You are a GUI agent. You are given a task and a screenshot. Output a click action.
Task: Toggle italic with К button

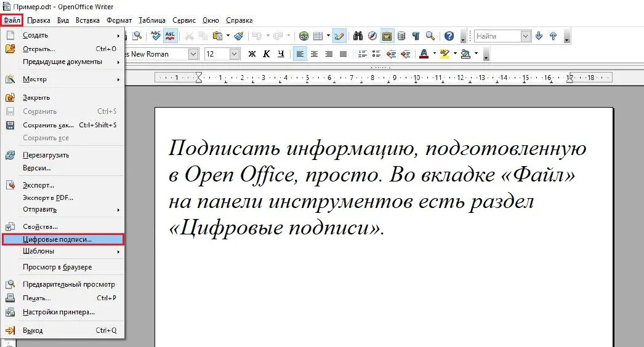tap(267, 54)
